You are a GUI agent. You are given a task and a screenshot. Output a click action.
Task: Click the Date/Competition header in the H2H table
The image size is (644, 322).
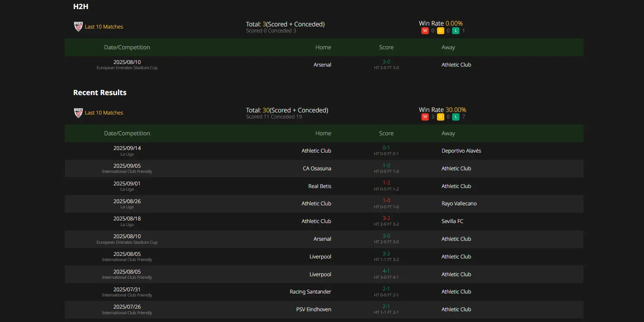click(127, 48)
